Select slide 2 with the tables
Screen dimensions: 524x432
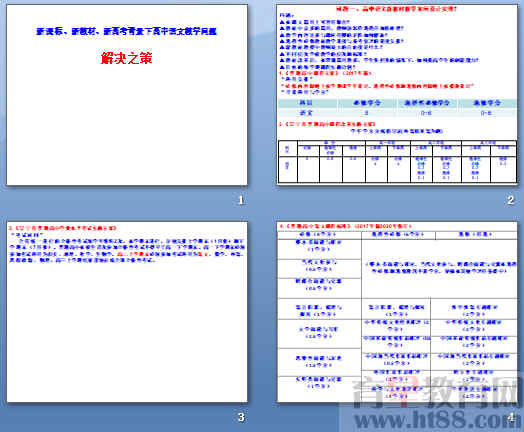pos(397,95)
